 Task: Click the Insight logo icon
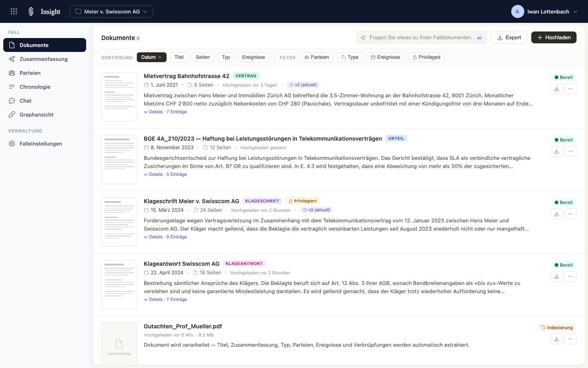pyautogui.click(x=31, y=11)
